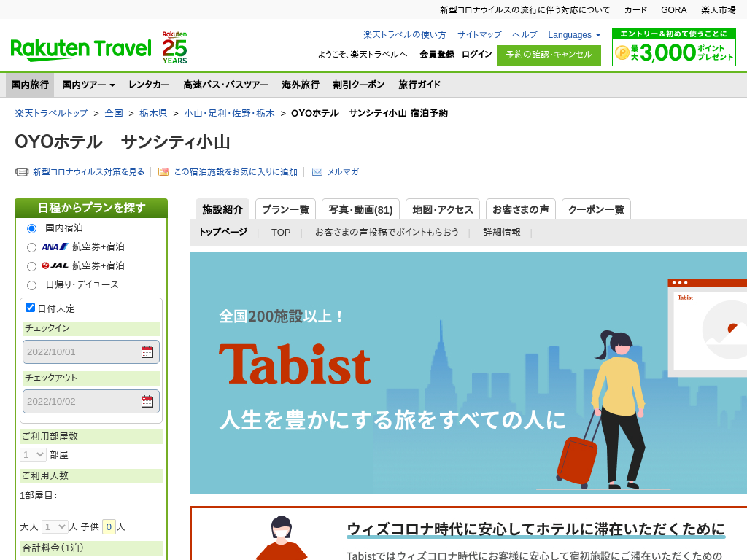Open the サイトマップ link
The image size is (747, 560).
point(479,35)
